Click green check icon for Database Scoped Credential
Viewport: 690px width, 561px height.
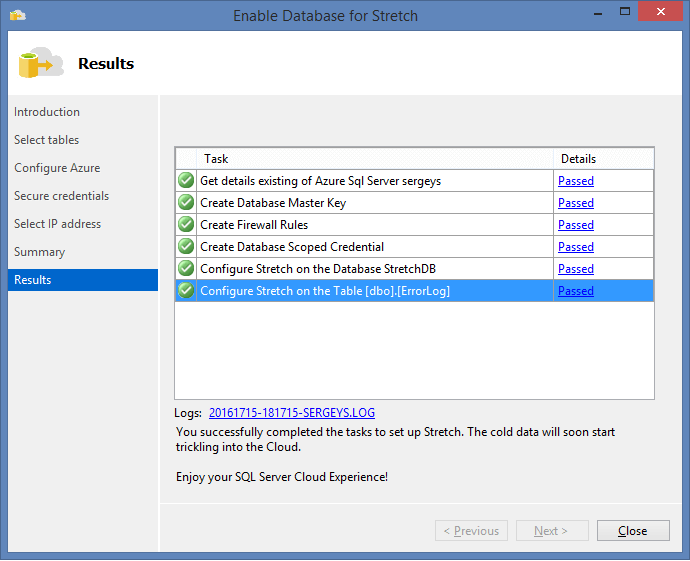click(186, 246)
